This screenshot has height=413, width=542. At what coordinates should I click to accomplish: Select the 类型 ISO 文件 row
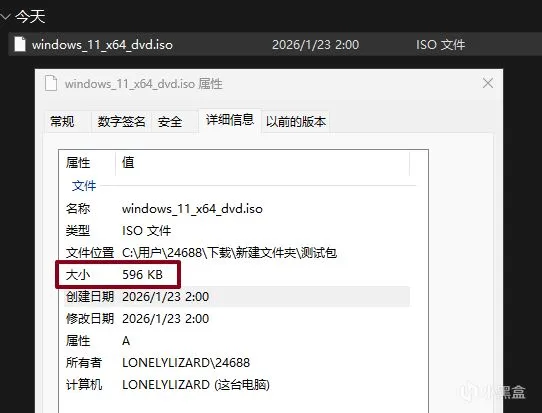pos(237,231)
